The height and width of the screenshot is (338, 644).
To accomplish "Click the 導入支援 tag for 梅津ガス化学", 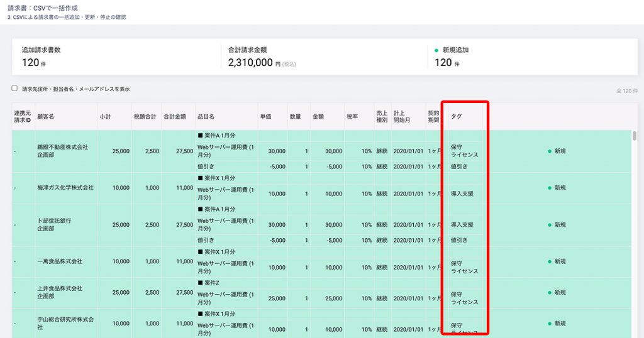I will (x=462, y=194).
